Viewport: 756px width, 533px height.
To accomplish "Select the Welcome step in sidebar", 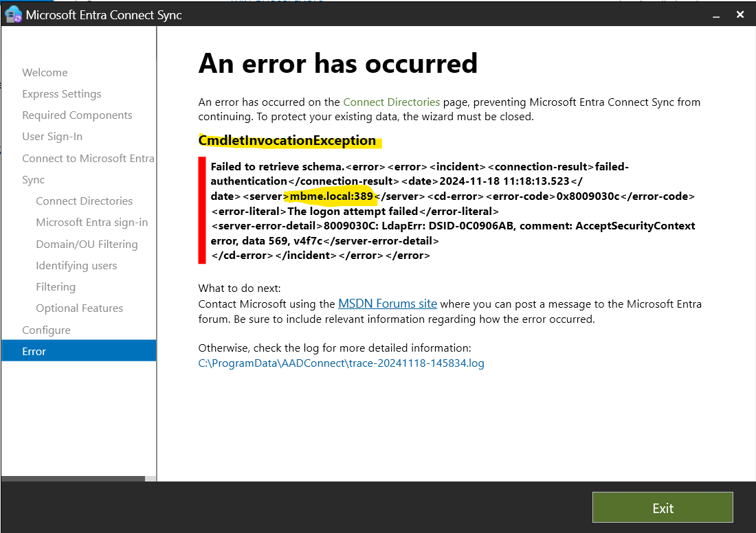I will pyautogui.click(x=45, y=72).
